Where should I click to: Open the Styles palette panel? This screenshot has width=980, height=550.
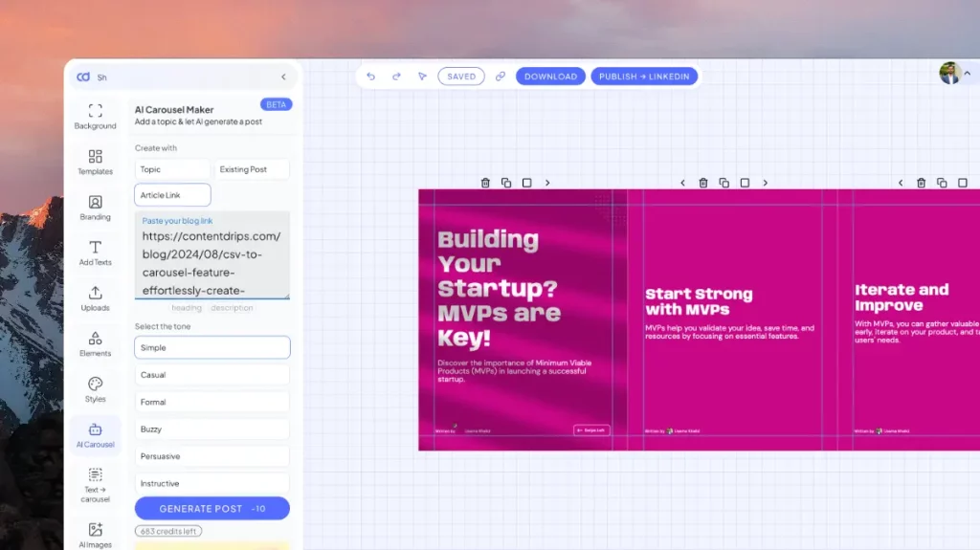(x=95, y=389)
